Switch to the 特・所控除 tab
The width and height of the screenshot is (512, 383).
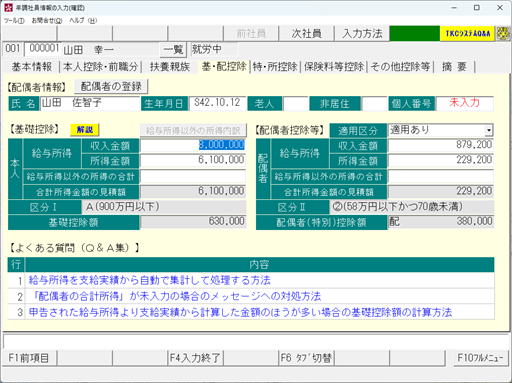pyautogui.click(x=275, y=67)
